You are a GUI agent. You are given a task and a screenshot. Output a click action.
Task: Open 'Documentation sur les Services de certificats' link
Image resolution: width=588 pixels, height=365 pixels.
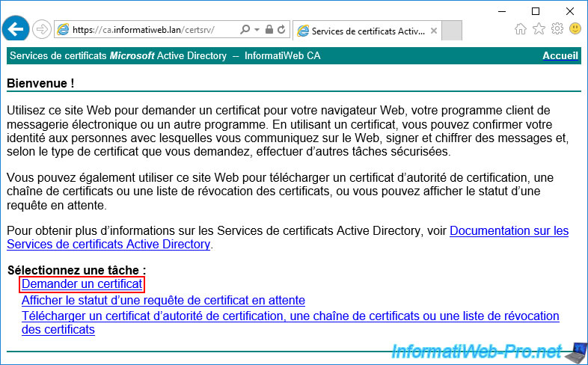[x=287, y=237]
